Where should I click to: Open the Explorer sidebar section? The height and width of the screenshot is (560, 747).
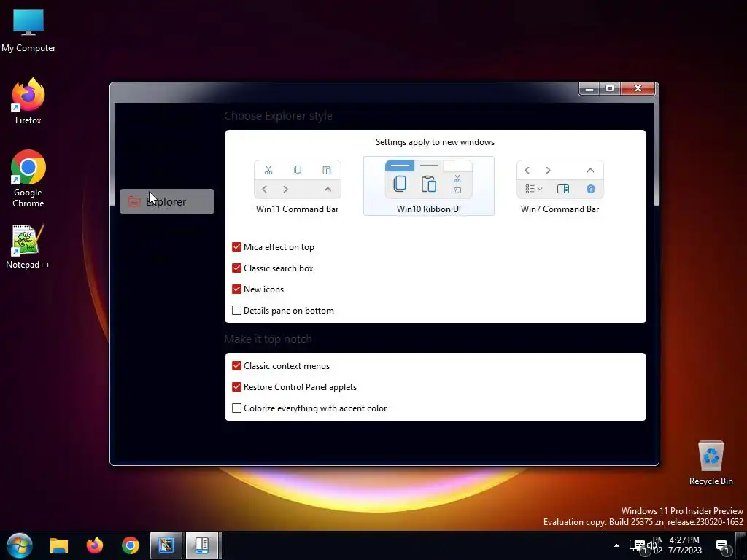point(167,201)
